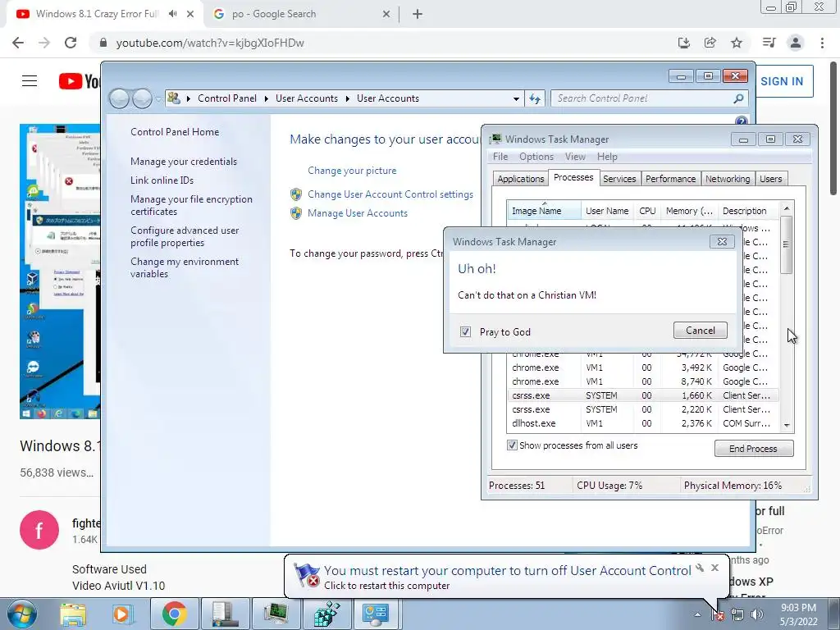Switch to the Networking tab
The width and height of the screenshot is (840, 630).
coord(728,179)
